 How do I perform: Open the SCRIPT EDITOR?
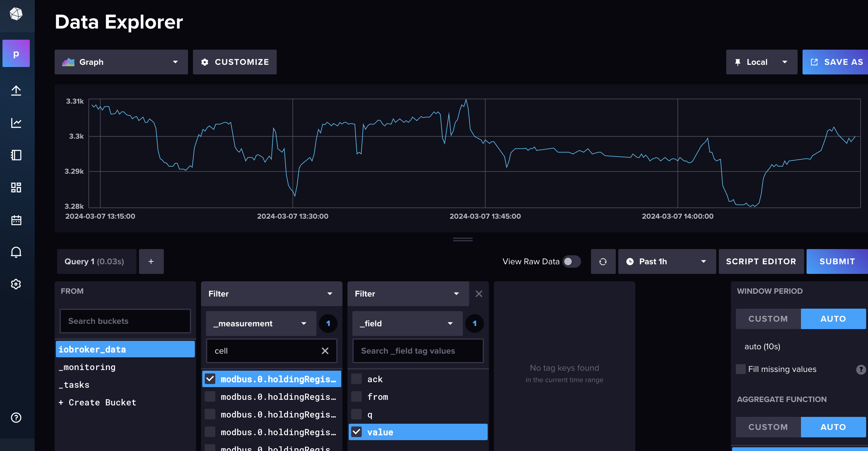tap(761, 261)
